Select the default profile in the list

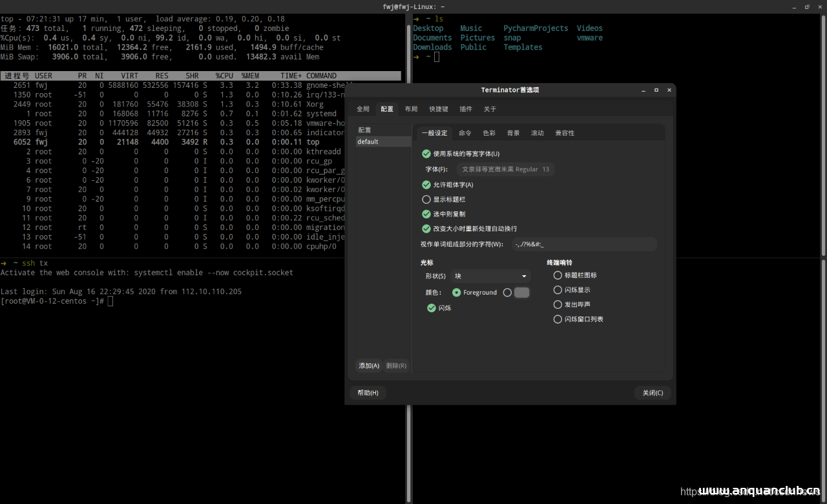(x=383, y=142)
